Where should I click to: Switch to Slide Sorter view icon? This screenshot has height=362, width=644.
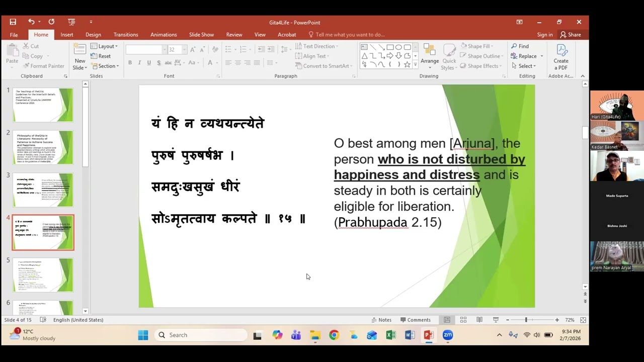[463, 320]
